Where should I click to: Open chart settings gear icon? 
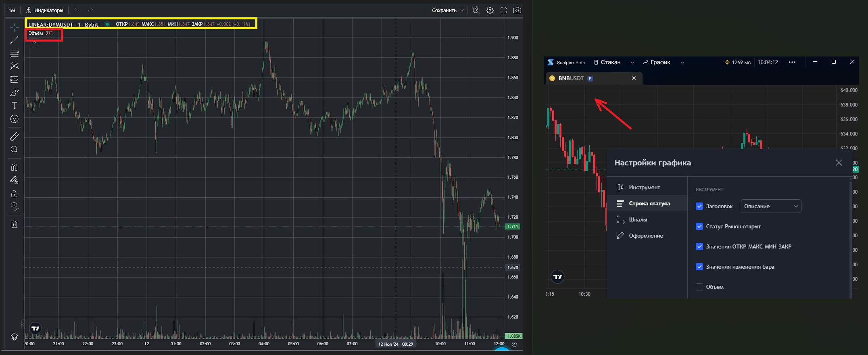tap(490, 10)
